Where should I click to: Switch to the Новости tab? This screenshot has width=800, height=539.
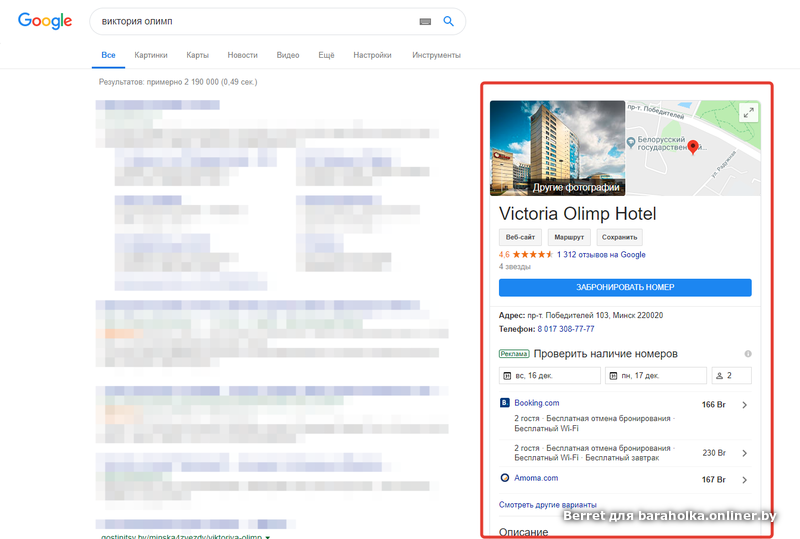click(242, 55)
